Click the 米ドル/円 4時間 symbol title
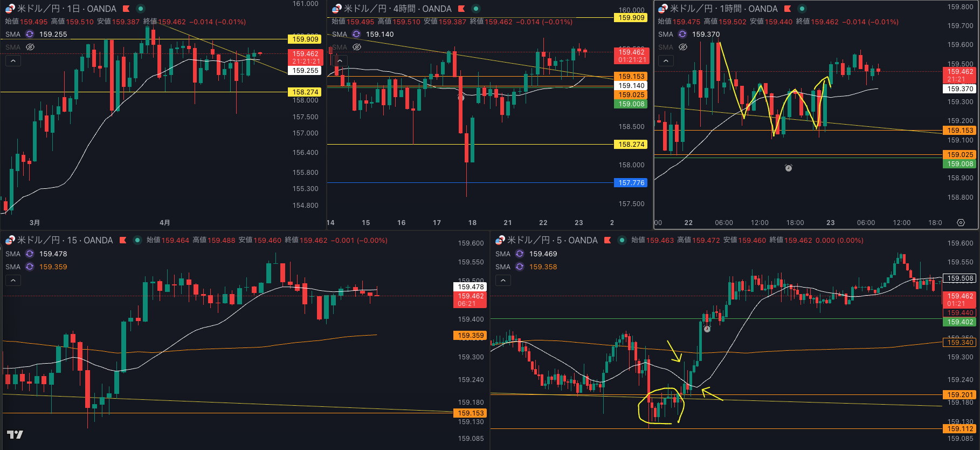The width and height of the screenshot is (980, 450). tap(397, 9)
